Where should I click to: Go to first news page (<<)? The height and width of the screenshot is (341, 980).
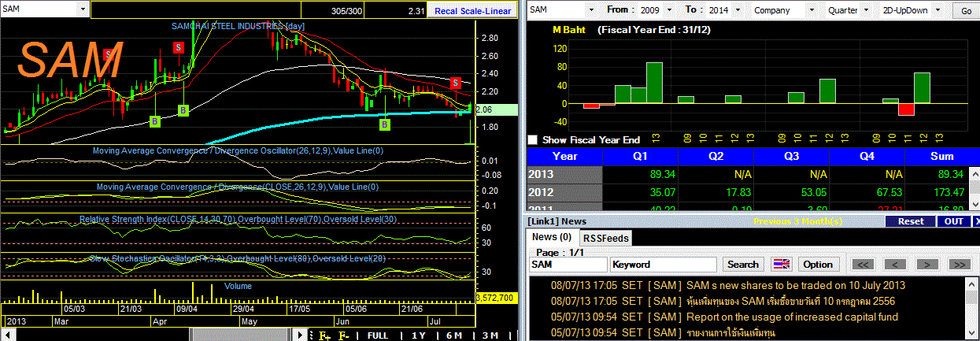click(x=862, y=265)
